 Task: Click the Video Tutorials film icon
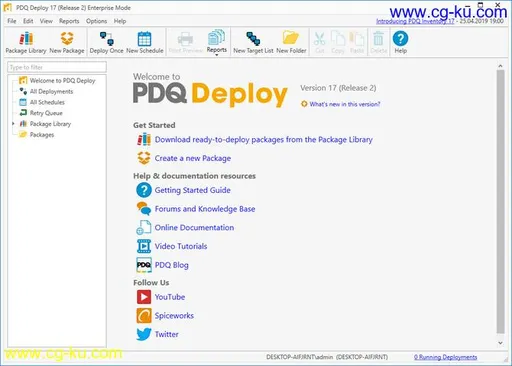144,246
